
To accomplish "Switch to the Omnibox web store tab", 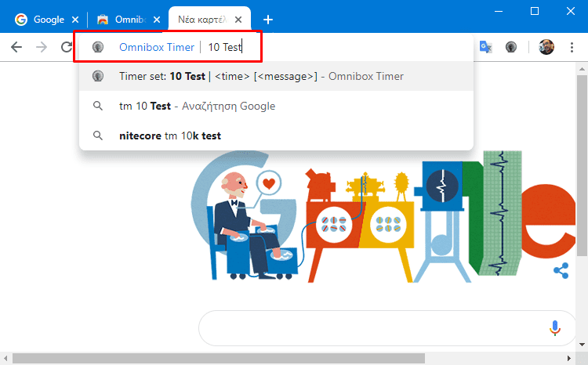I will tap(128, 20).
